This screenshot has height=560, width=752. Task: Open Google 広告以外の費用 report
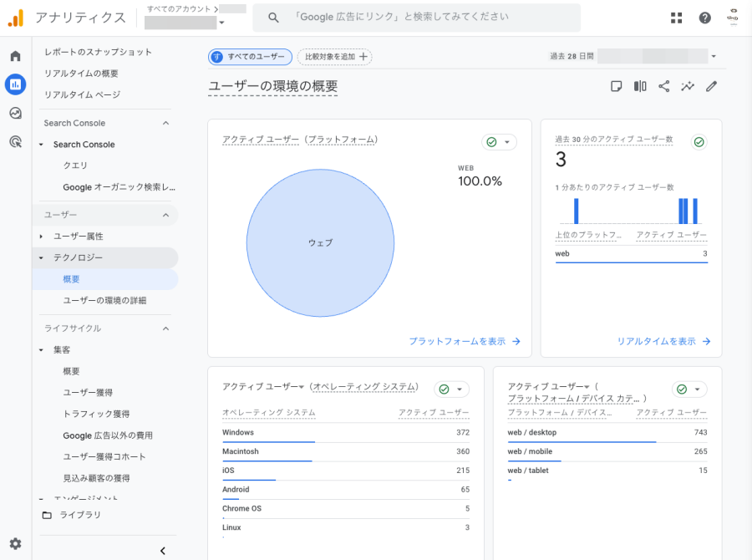[x=108, y=435]
